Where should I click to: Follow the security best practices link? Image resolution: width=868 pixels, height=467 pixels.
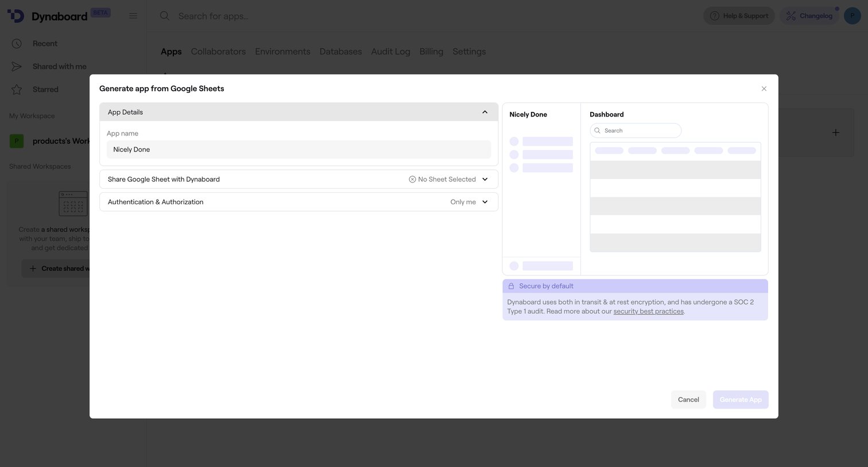649,312
